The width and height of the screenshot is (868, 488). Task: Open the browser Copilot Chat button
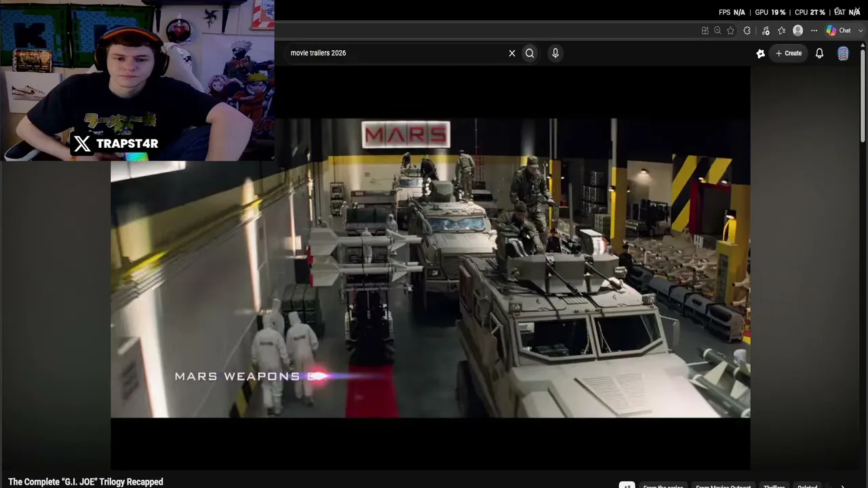(x=839, y=30)
